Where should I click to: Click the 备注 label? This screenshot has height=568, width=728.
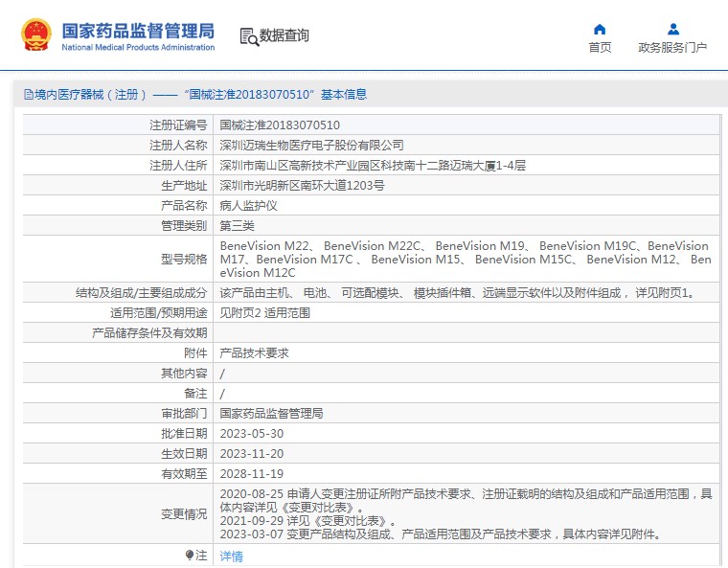point(195,394)
